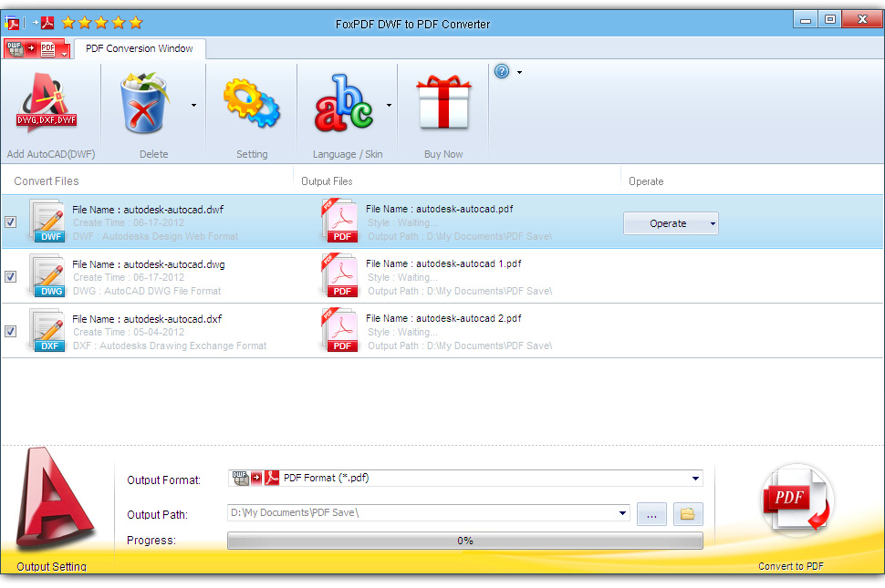Viewport: 885px width, 588px height.
Task: Click the Operate column header
Action: (x=646, y=181)
